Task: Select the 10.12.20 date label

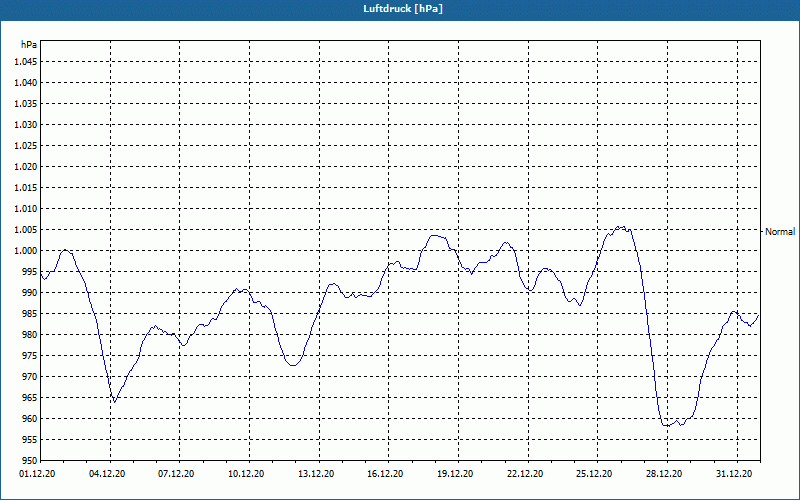Action: click(246, 474)
